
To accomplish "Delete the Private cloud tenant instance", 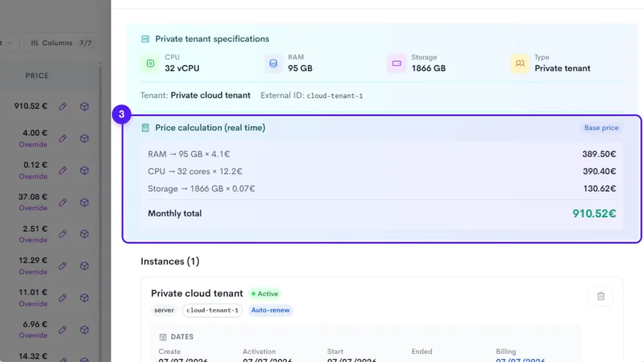I will [600, 296].
